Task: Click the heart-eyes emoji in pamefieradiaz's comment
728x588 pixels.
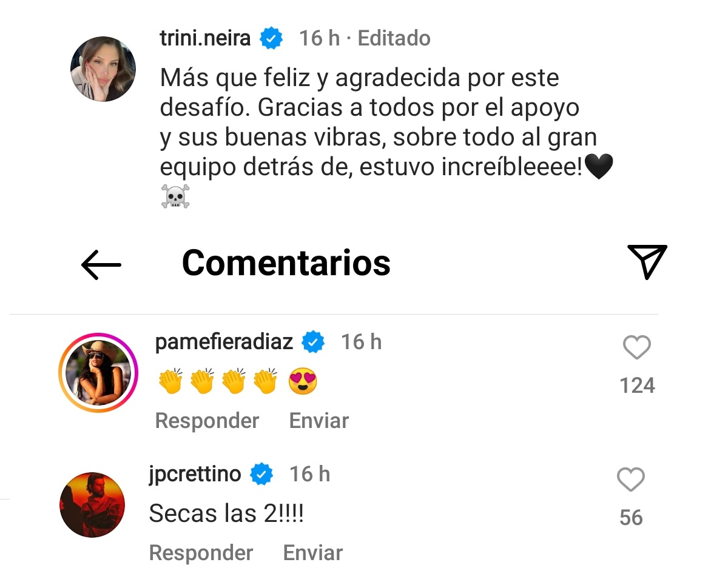Action: pos(302,381)
